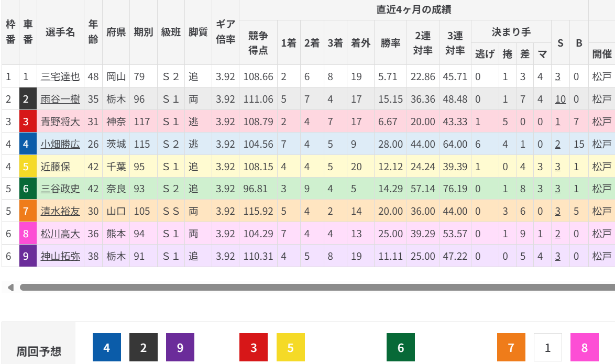The width and height of the screenshot is (615, 364).
Task: Click the blue number 4 badge in 周回予想
Action: coord(107,348)
